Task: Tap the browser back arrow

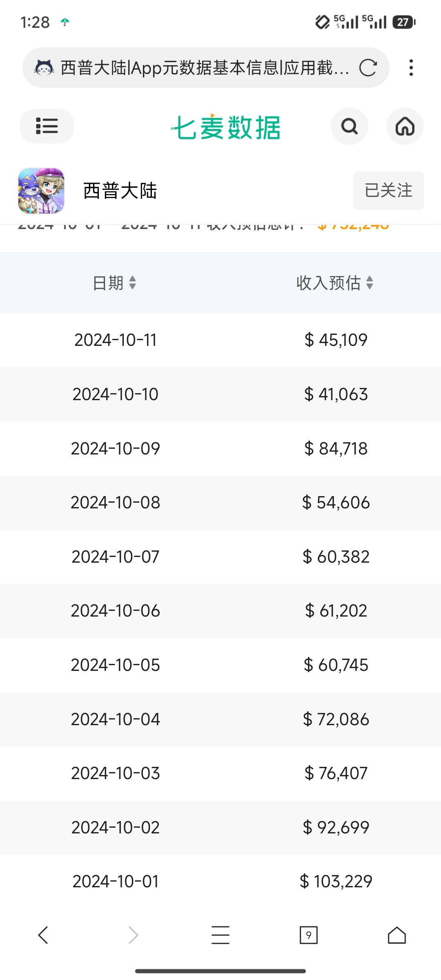Action: (x=43, y=935)
